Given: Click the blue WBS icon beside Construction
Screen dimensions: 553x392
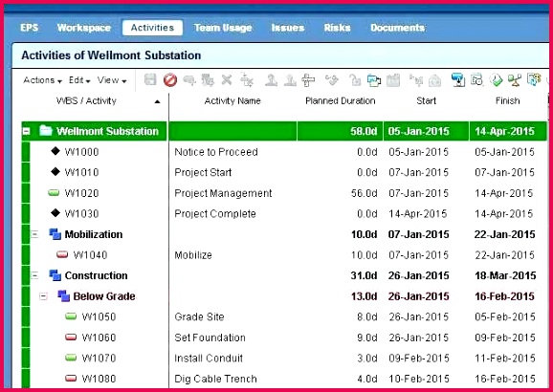Looking at the screenshot, I should pos(55,275).
